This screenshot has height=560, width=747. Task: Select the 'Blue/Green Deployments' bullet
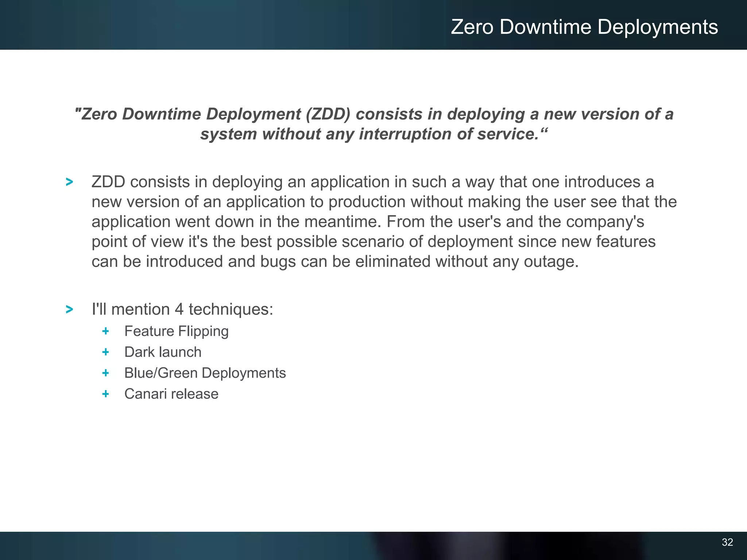click(x=205, y=373)
